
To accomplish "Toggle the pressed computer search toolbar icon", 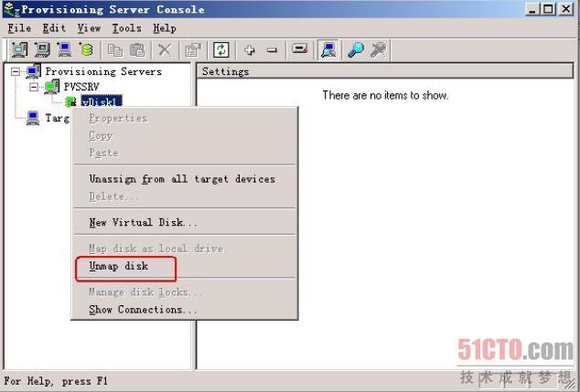I will click(328, 50).
